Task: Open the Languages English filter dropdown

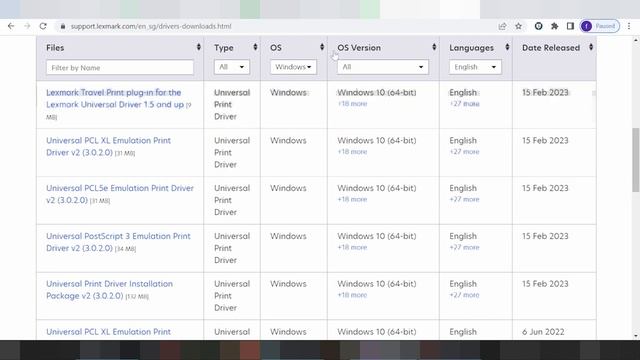Action: coord(475,67)
